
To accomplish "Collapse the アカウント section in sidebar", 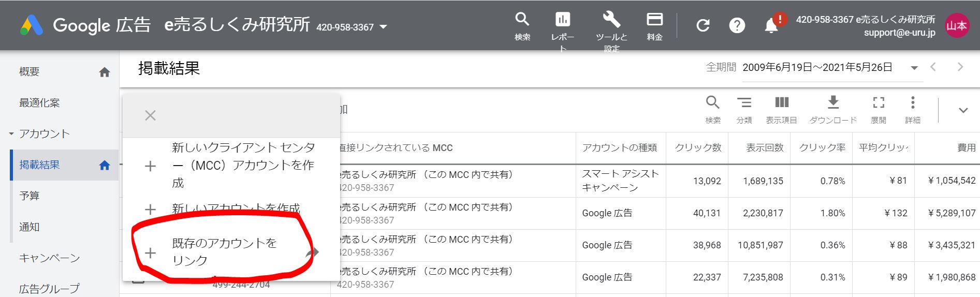I will pyautogui.click(x=11, y=134).
